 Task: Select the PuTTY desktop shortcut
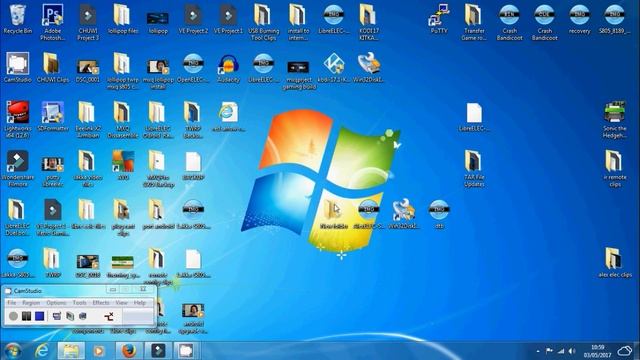(x=439, y=19)
